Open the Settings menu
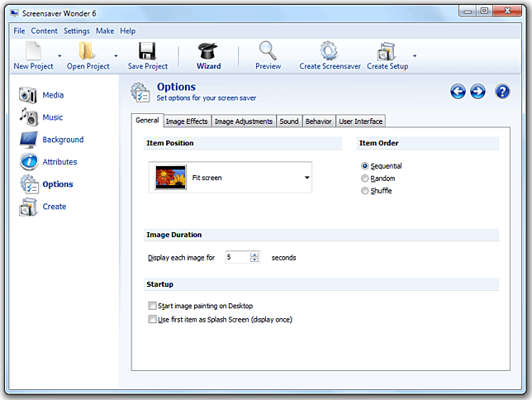The width and height of the screenshot is (532, 400). coord(77,31)
